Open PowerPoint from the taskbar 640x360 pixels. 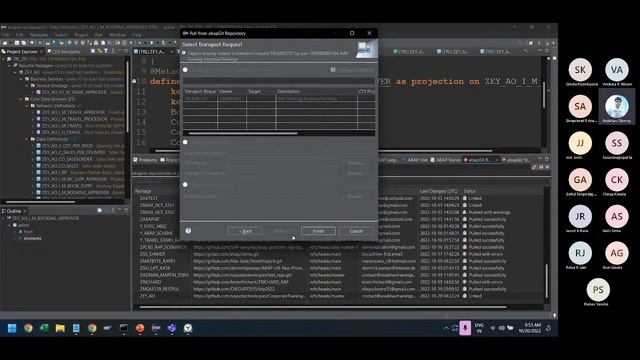140,328
